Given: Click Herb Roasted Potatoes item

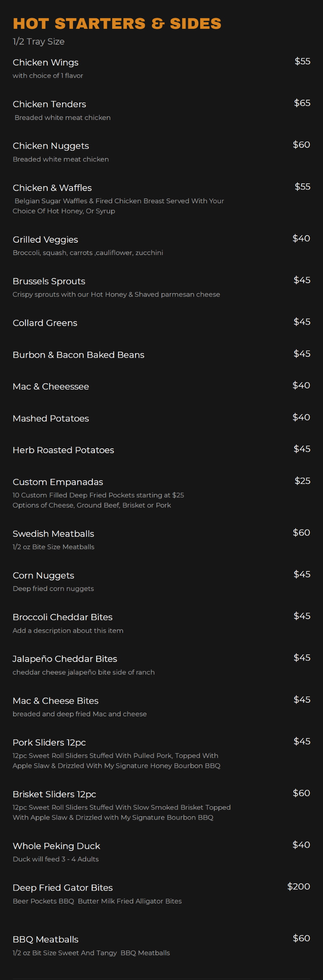Looking at the screenshot, I should click(63, 450).
